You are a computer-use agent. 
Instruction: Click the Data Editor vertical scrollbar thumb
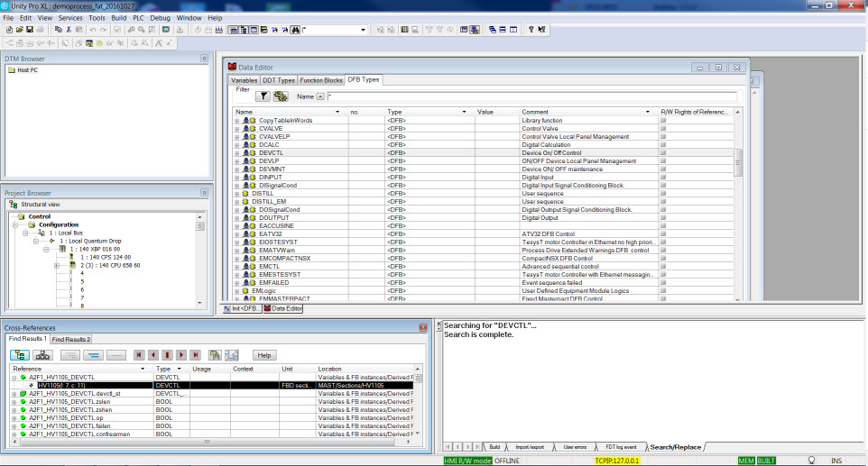[737, 162]
